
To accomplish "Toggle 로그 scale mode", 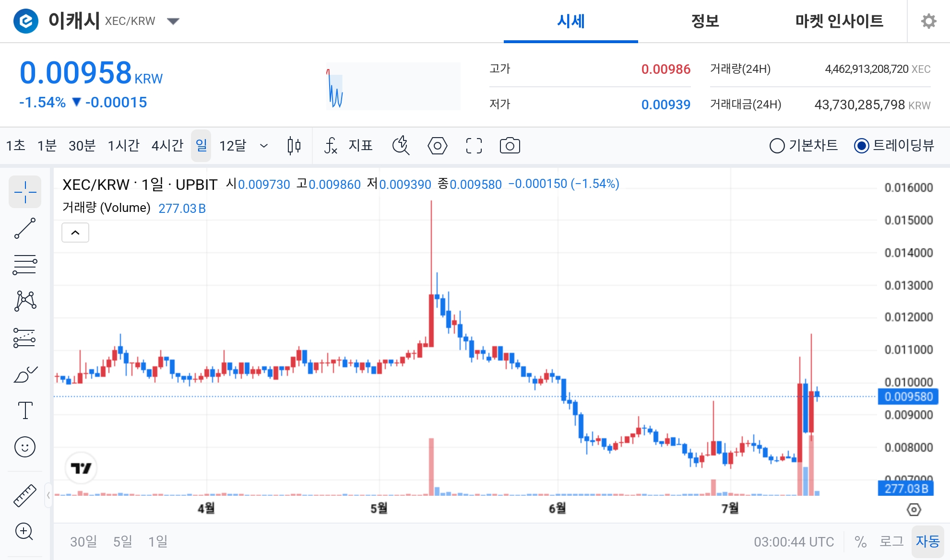I will pos(891,541).
